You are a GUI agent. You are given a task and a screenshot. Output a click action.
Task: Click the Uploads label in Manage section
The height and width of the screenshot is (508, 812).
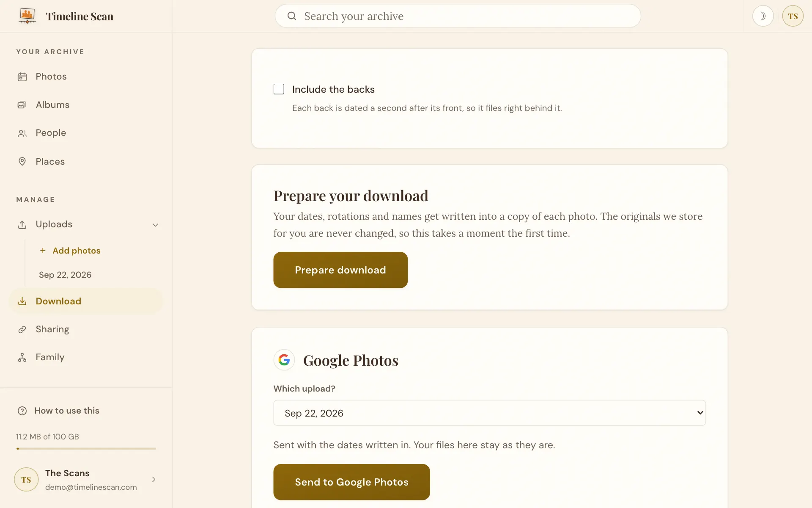tap(54, 224)
